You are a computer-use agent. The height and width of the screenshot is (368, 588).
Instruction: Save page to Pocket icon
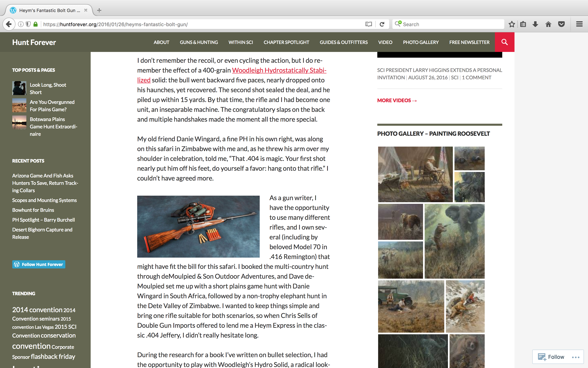point(561,24)
